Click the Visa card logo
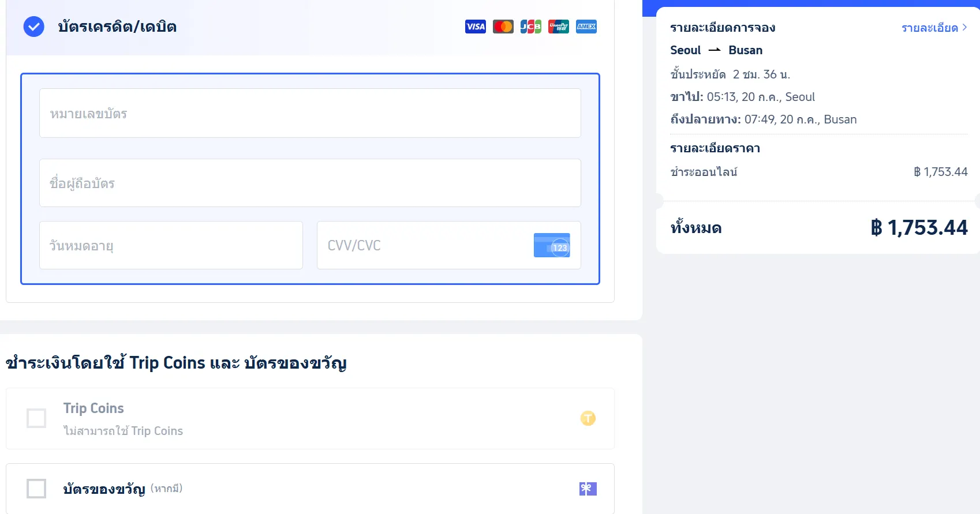The height and width of the screenshot is (514, 980). pyautogui.click(x=475, y=27)
